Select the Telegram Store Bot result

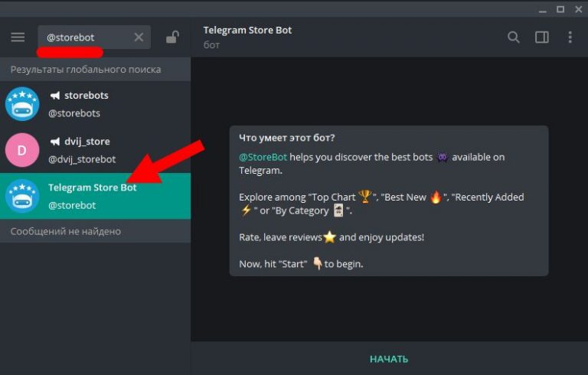(95, 196)
